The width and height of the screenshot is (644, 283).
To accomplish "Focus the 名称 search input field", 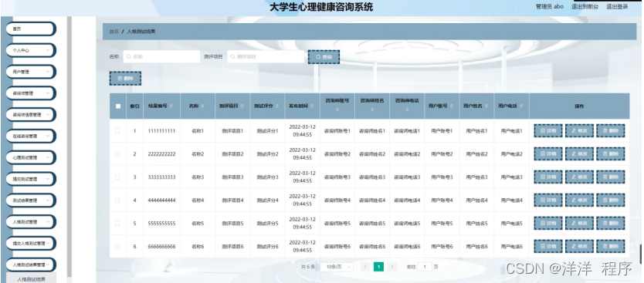I will (x=161, y=57).
